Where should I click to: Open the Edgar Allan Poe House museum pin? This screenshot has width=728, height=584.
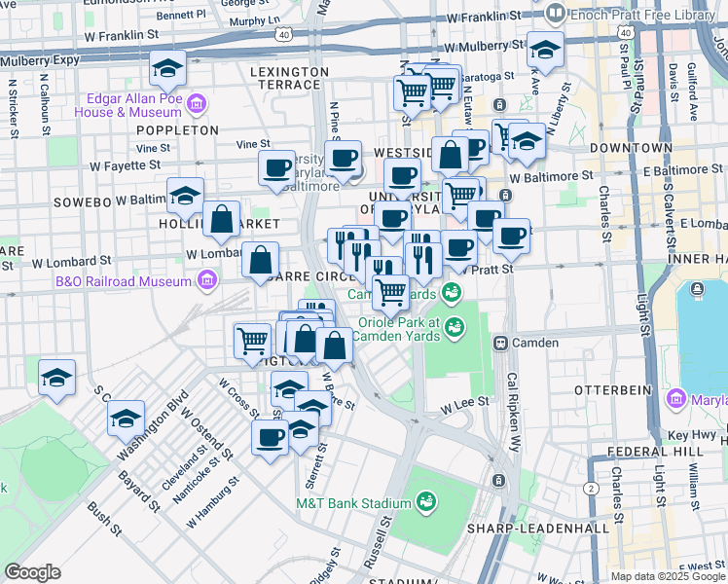pyautogui.click(x=197, y=105)
